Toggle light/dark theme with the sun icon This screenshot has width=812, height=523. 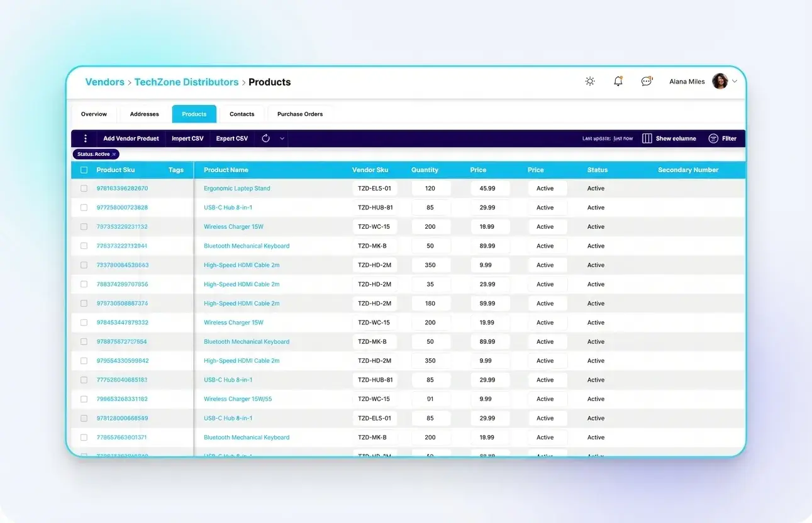pyautogui.click(x=589, y=81)
